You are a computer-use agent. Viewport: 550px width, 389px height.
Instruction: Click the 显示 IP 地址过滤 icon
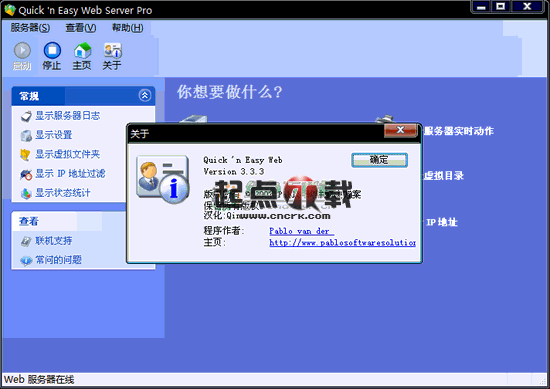click(x=26, y=174)
